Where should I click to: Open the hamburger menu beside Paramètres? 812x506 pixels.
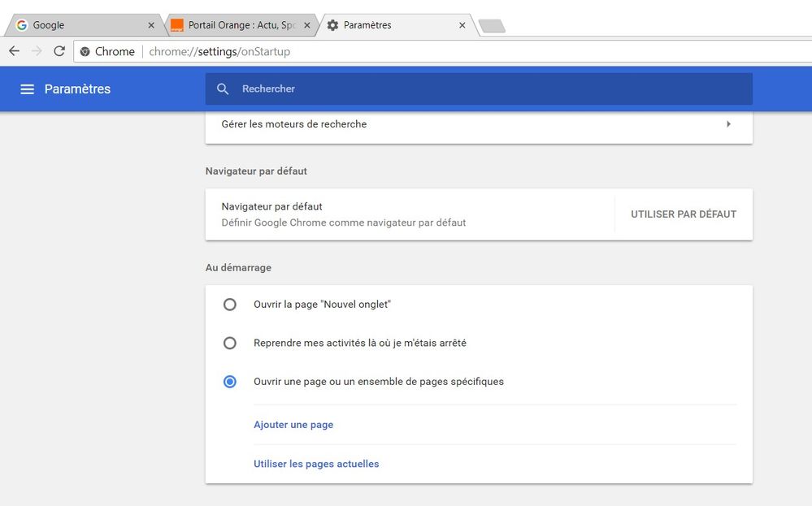(x=27, y=89)
